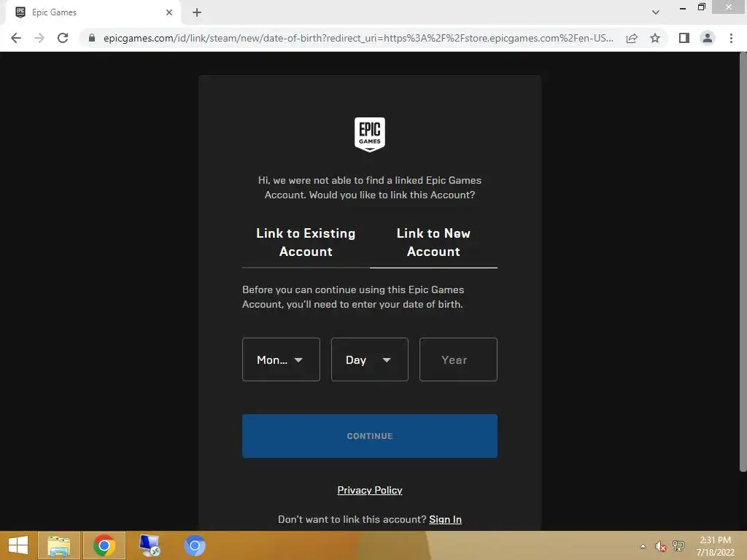
Task: Open Chromium taskbar icon
Action: [x=194, y=545]
